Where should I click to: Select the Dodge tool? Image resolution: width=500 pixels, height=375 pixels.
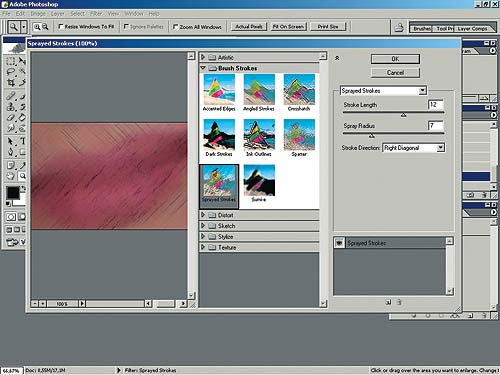pyautogui.click(x=22, y=128)
